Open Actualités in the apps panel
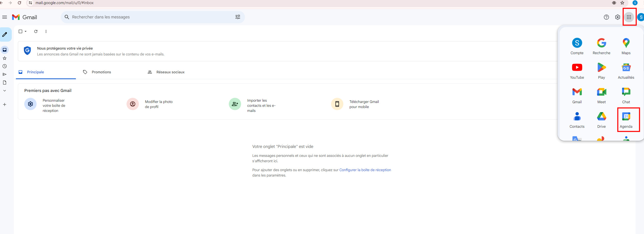The height and width of the screenshot is (234, 644). (x=626, y=71)
